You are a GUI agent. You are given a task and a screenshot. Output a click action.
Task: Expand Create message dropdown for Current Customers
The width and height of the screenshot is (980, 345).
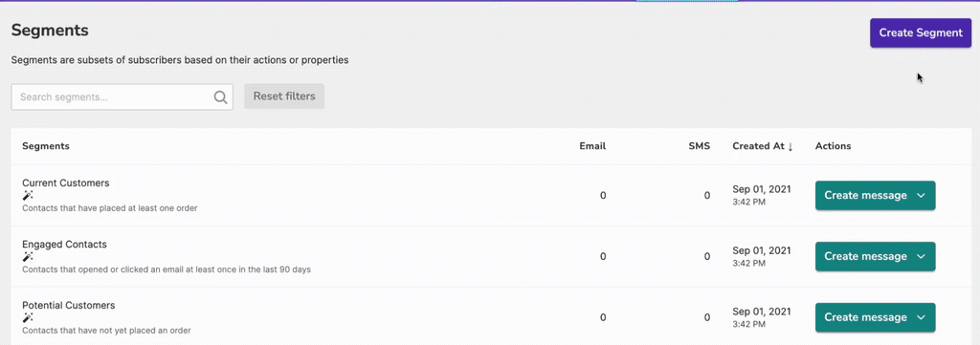pos(921,195)
